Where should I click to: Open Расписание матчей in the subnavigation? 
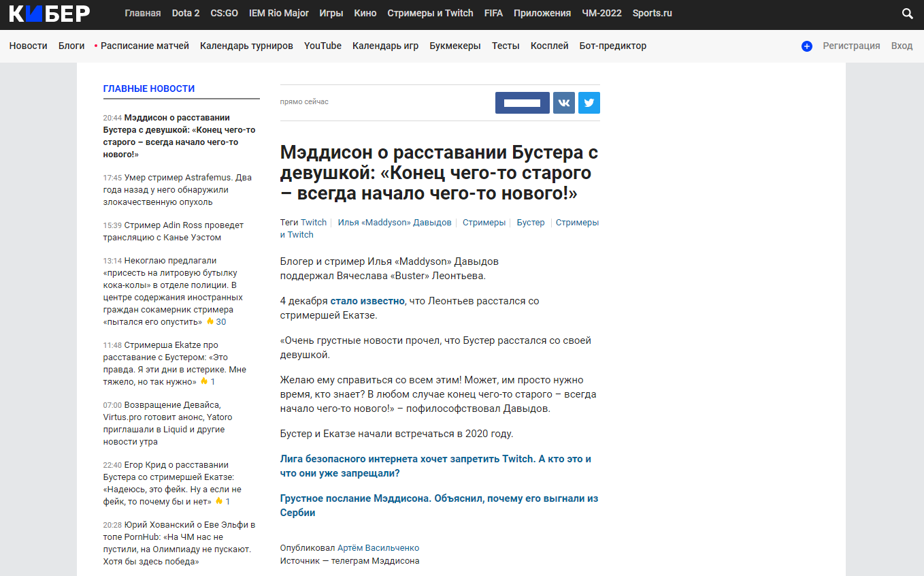[145, 46]
